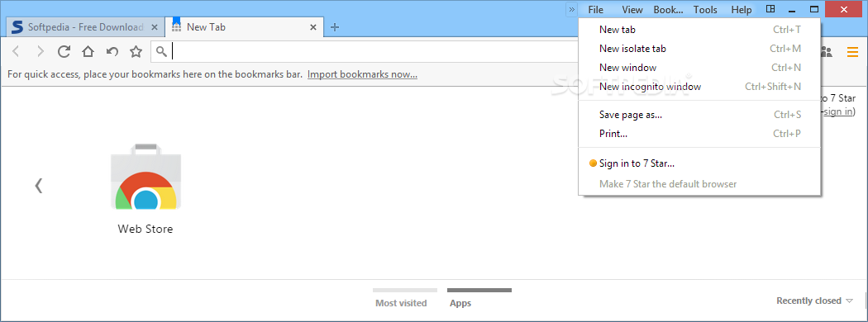
Task: Launch the Web Store app
Action: coord(145,189)
